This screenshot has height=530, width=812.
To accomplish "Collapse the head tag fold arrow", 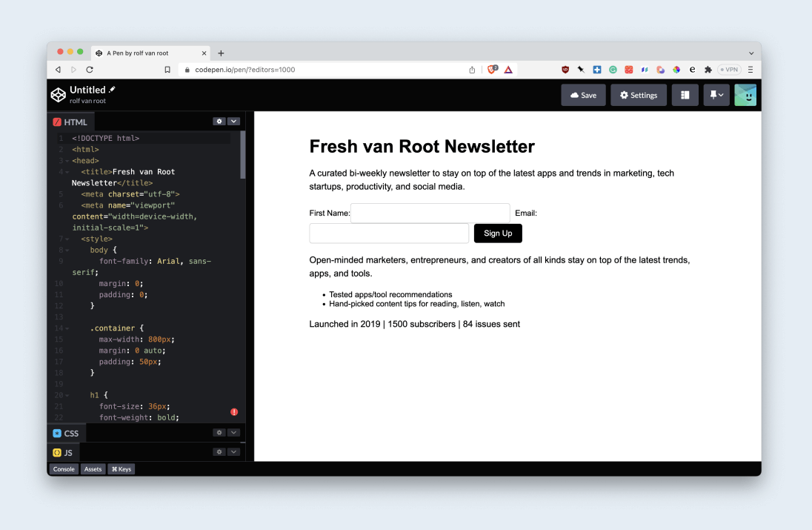I will 67,161.
